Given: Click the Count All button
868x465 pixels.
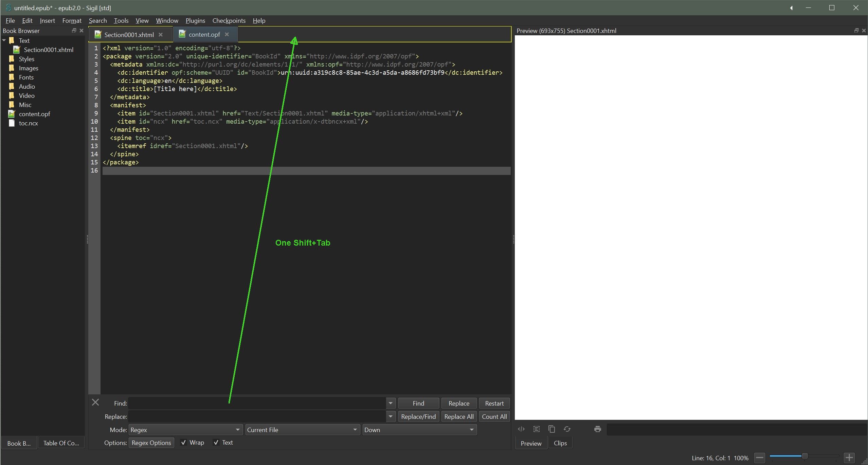Looking at the screenshot, I should pyautogui.click(x=494, y=416).
